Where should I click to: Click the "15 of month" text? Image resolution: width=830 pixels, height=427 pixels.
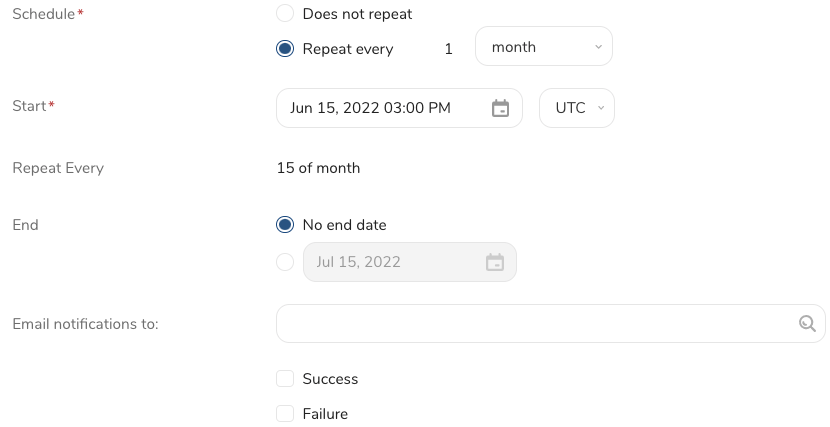318,168
